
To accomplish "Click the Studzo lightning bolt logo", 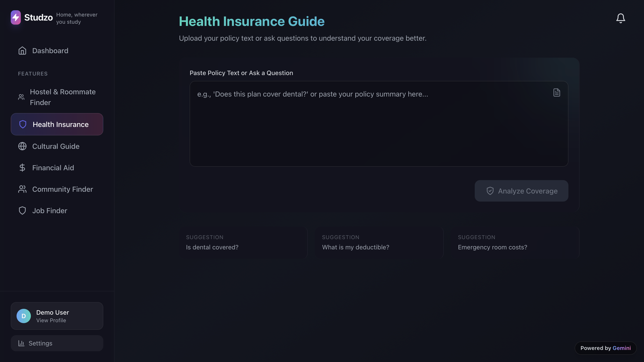I will [16, 17].
